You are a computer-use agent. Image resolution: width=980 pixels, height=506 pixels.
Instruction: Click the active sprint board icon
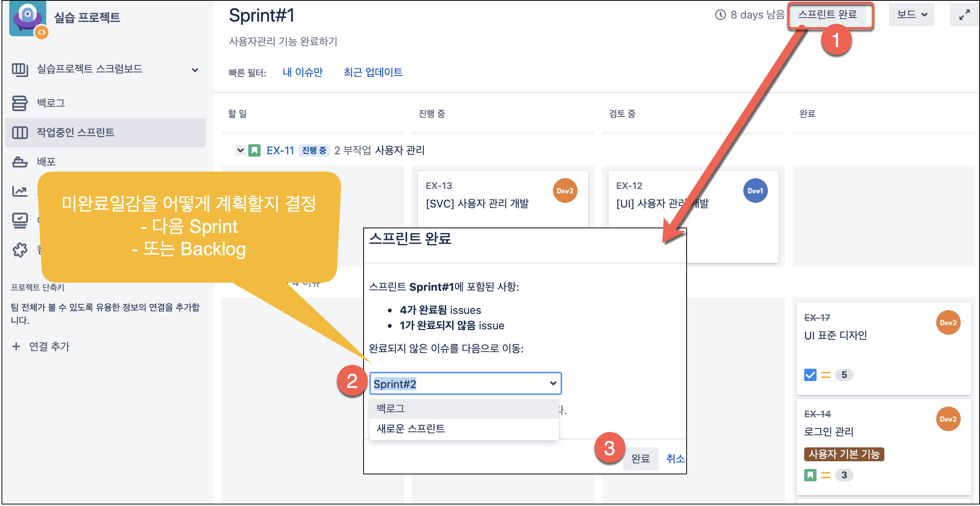tap(19, 132)
